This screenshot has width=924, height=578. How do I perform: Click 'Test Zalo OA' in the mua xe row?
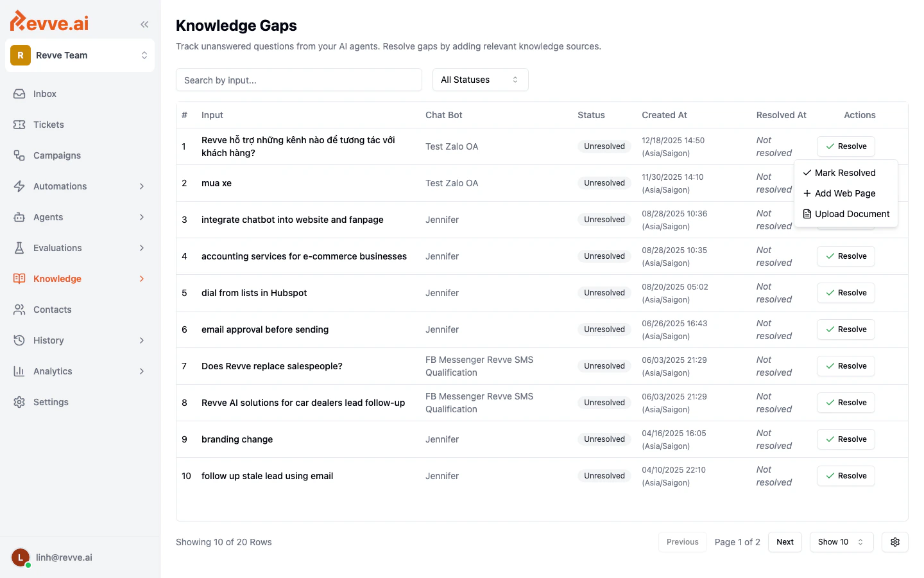452,183
